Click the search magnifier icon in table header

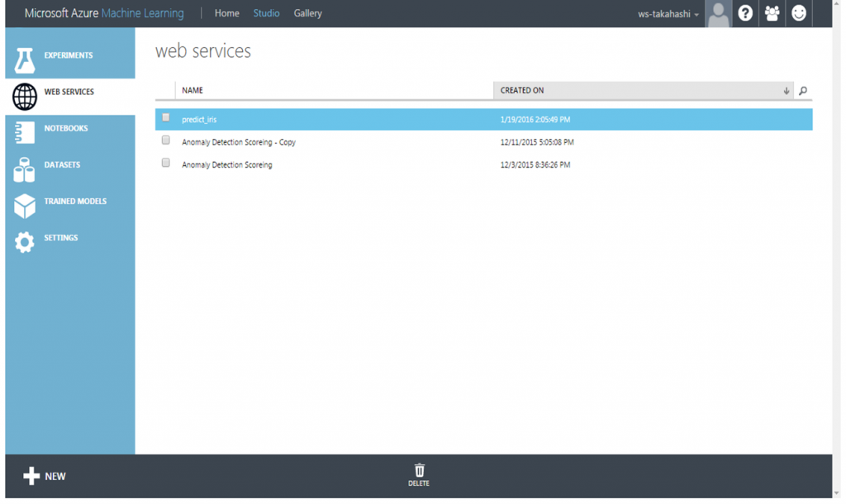[x=803, y=91]
